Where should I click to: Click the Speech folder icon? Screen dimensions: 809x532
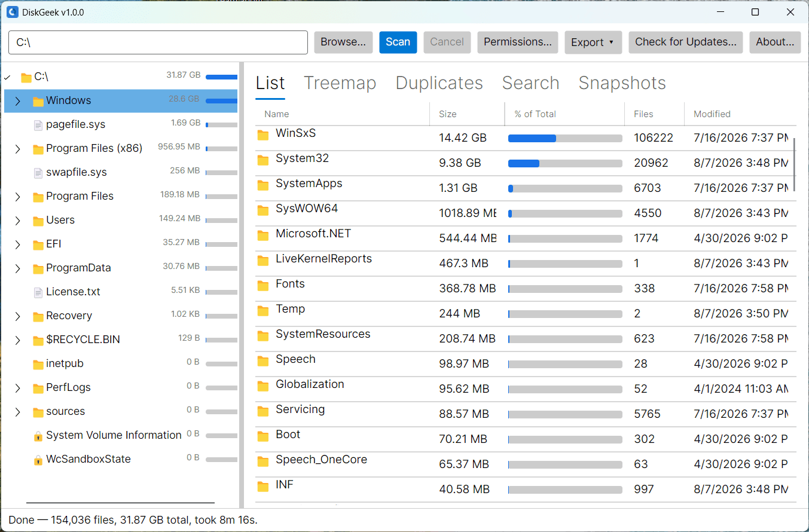263,360
